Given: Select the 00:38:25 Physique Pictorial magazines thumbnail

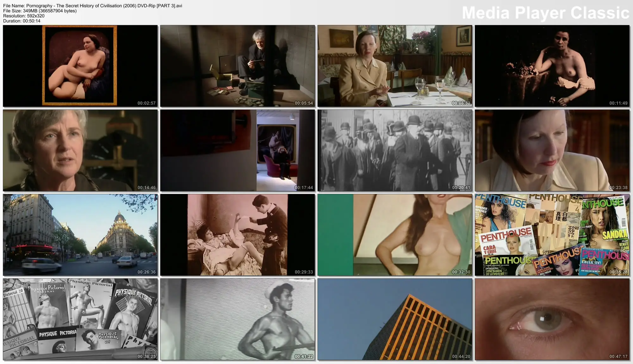Looking at the screenshot, I should (80, 319).
